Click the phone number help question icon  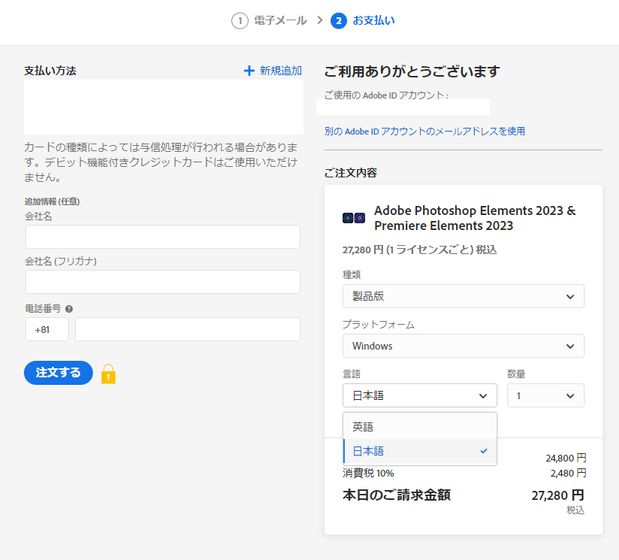click(x=69, y=309)
